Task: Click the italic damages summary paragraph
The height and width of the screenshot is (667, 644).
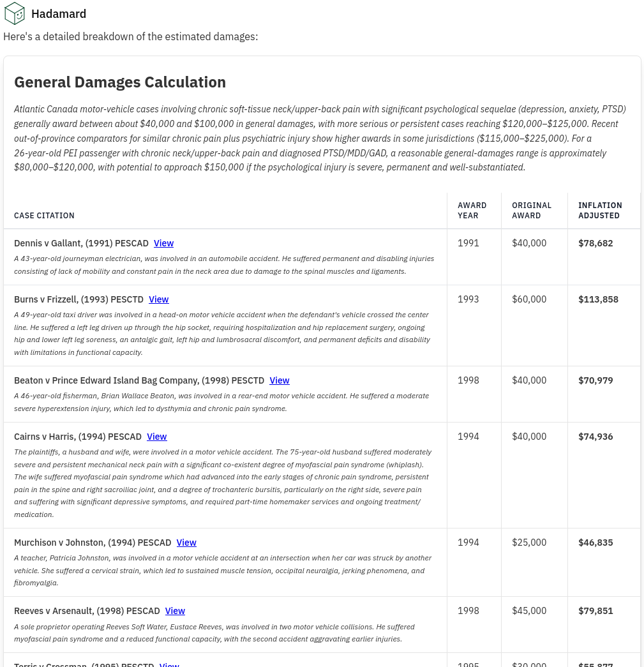Action: pos(319,140)
